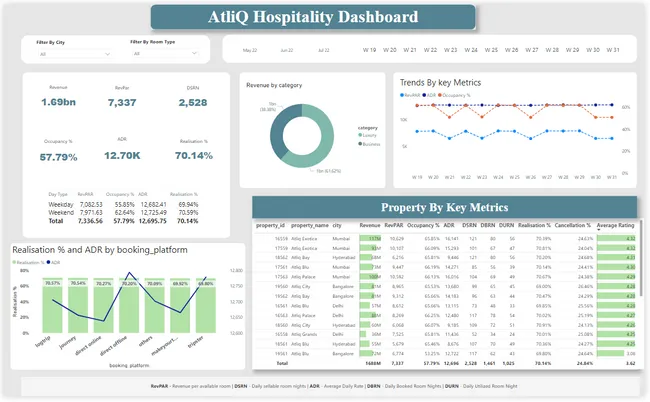The height and width of the screenshot is (402, 650).
Task: Select the Jul 22 month slicer
Action: click(x=324, y=50)
